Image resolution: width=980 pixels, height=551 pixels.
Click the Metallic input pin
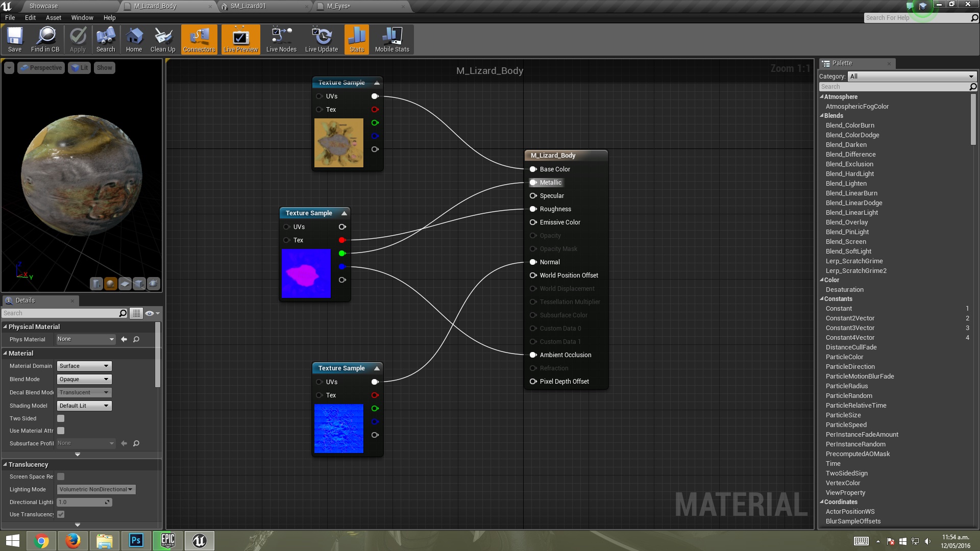pyautogui.click(x=533, y=183)
